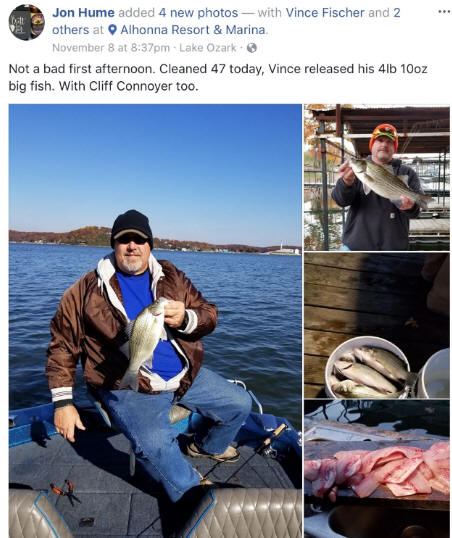Open the 4 new photos link
This screenshot has height=538, width=452.
(198, 13)
